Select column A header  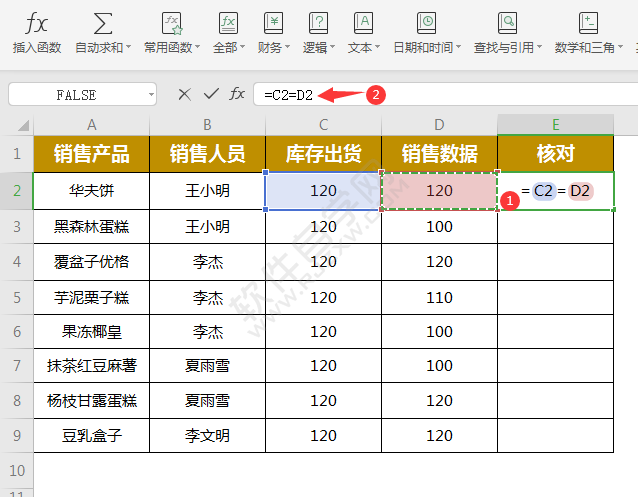[x=92, y=125]
